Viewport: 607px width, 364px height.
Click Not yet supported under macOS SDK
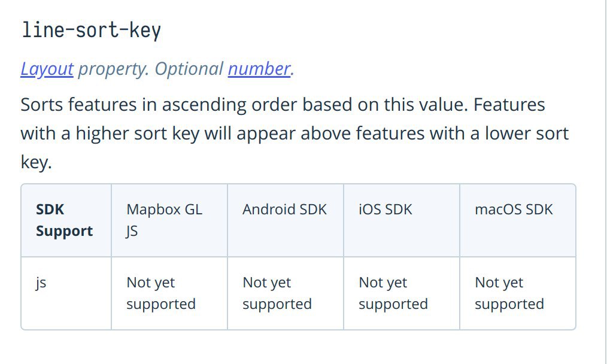pyautogui.click(x=509, y=293)
